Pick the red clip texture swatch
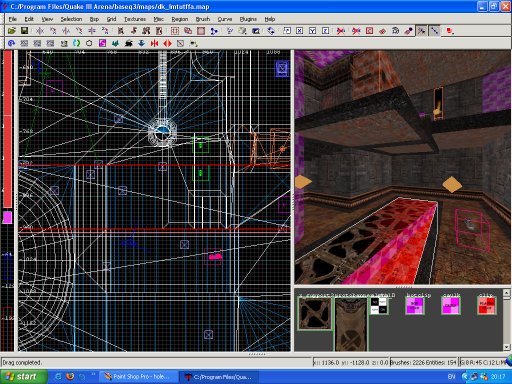The width and height of the screenshot is (512, 384). [x=487, y=306]
